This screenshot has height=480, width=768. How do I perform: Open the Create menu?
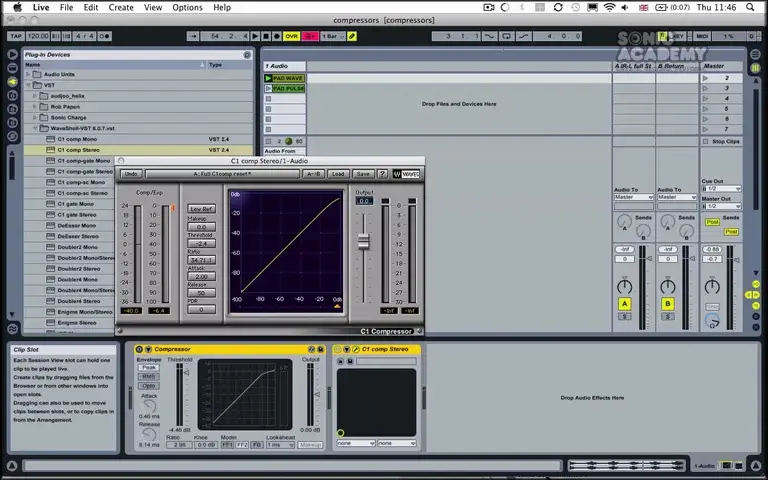(120, 7)
